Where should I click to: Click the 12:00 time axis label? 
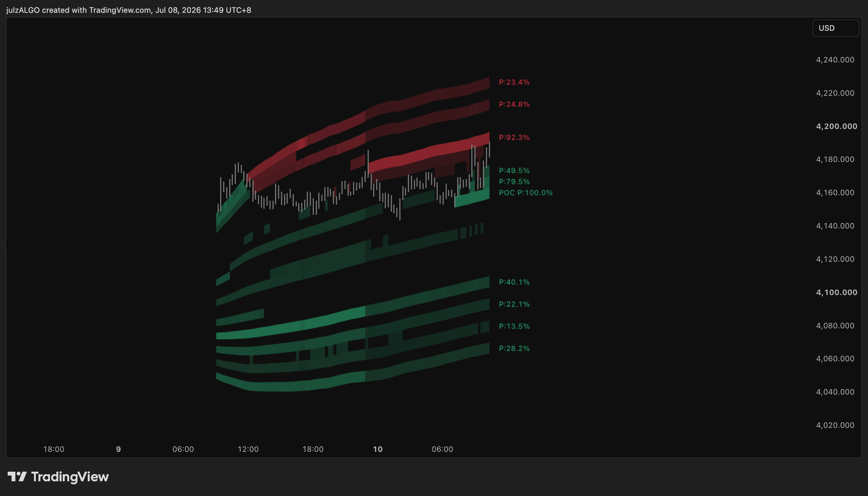pos(248,449)
